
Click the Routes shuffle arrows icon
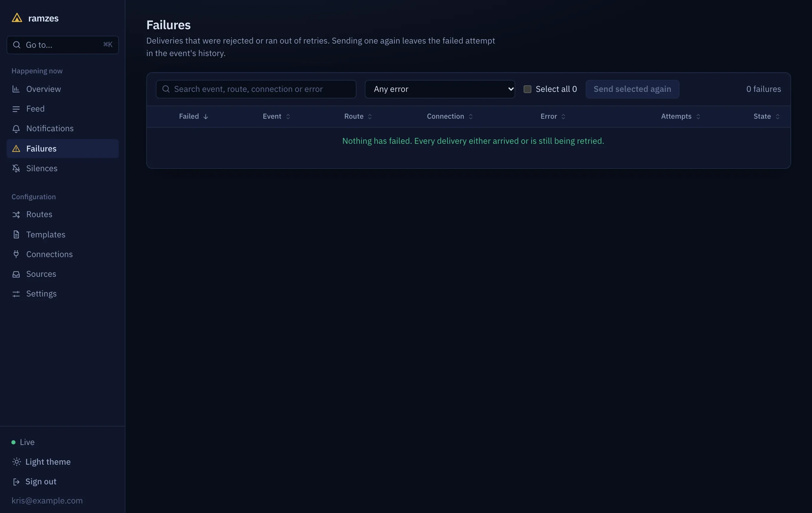16,214
